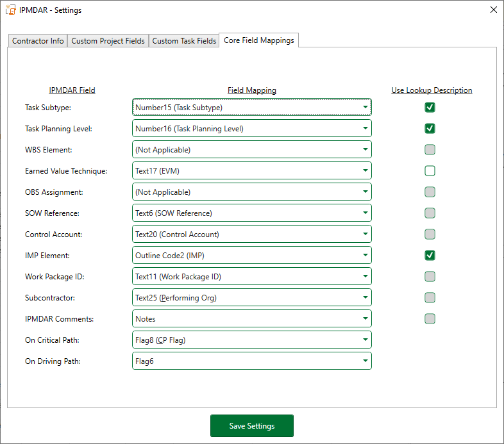504x444 pixels.
Task: Change the Control Account field mapping
Action: click(x=251, y=234)
